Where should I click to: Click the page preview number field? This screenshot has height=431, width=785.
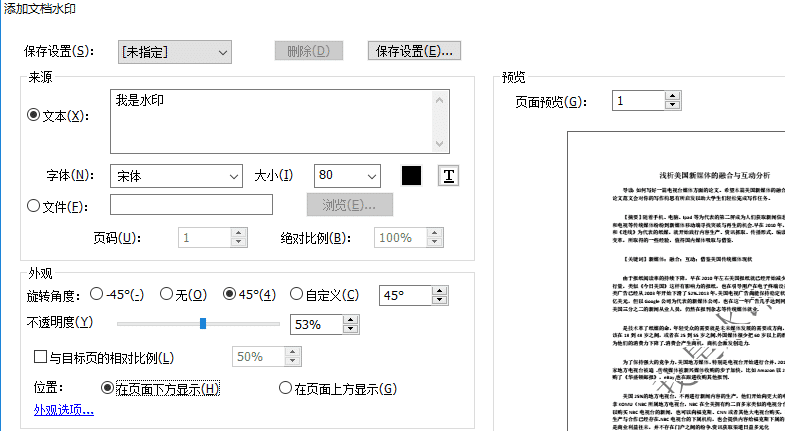pos(638,101)
